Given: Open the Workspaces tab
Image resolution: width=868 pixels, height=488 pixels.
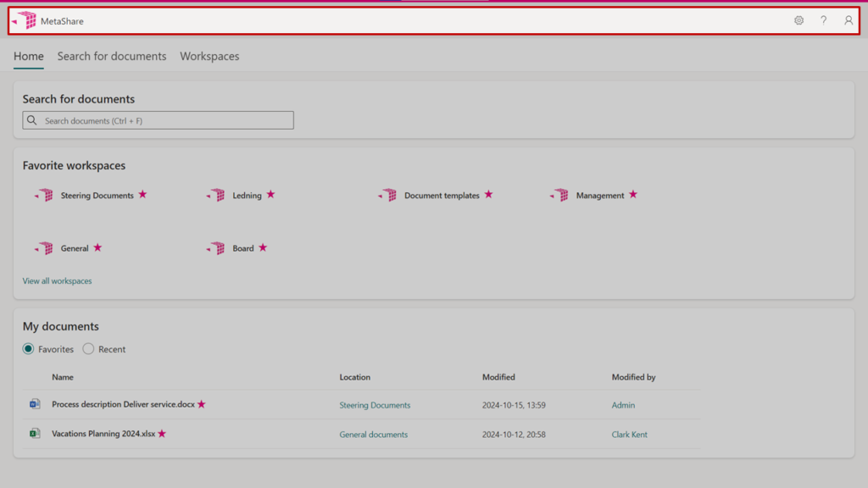Looking at the screenshot, I should [209, 56].
